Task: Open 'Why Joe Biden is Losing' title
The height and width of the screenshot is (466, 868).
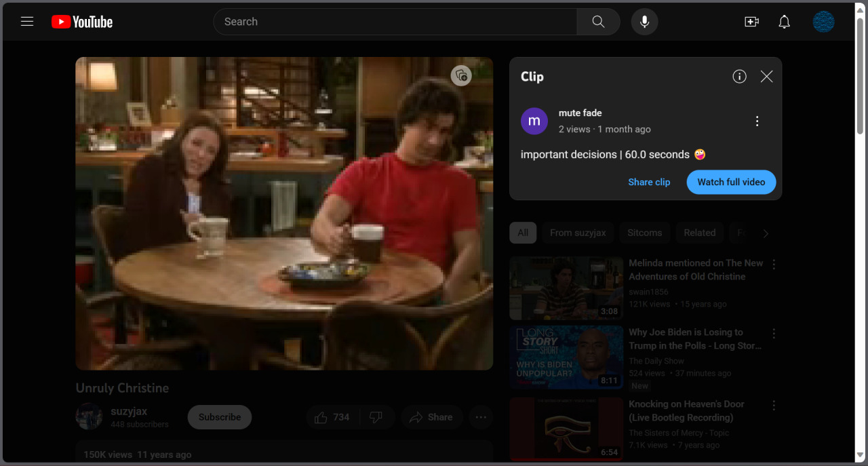Action: click(695, 338)
